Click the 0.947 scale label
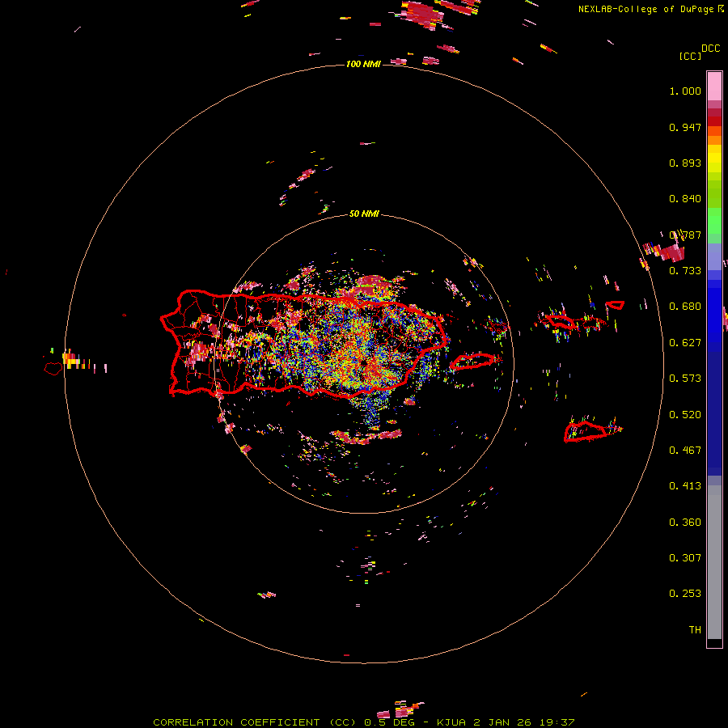728x728 pixels. [x=685, y=127]
